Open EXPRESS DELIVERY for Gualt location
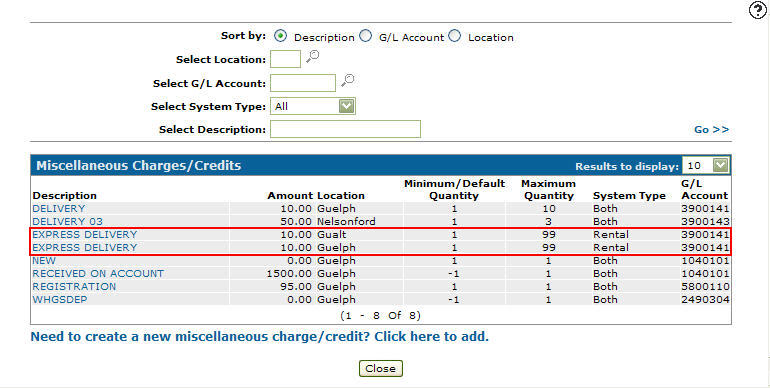This screenshot has height=389, width=770. [84, 234]
